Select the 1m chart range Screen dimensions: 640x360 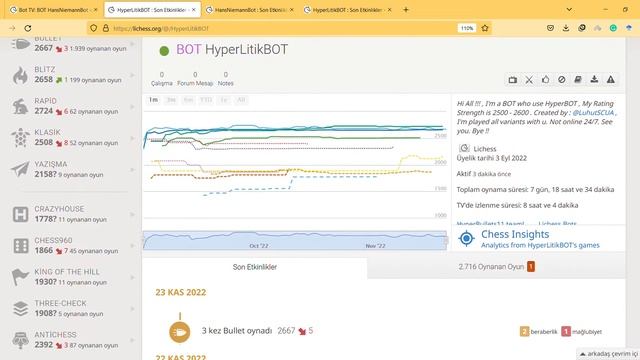point(153,100)
